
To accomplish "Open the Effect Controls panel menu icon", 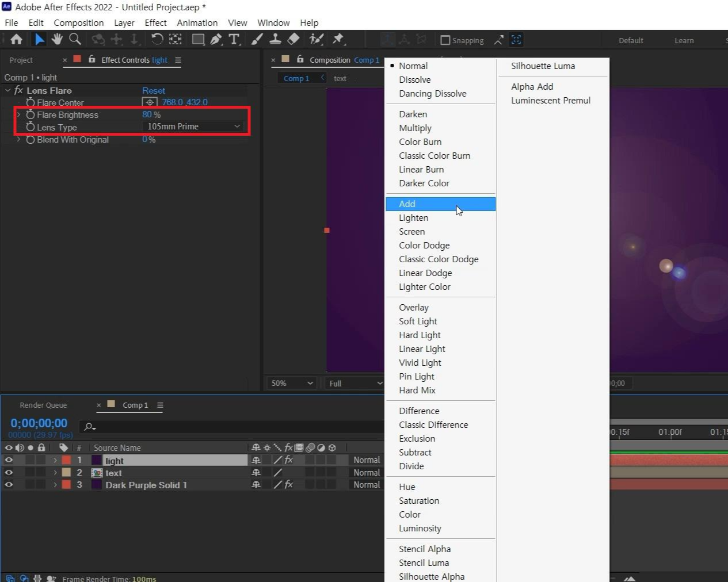I will (x=178, y=60).
